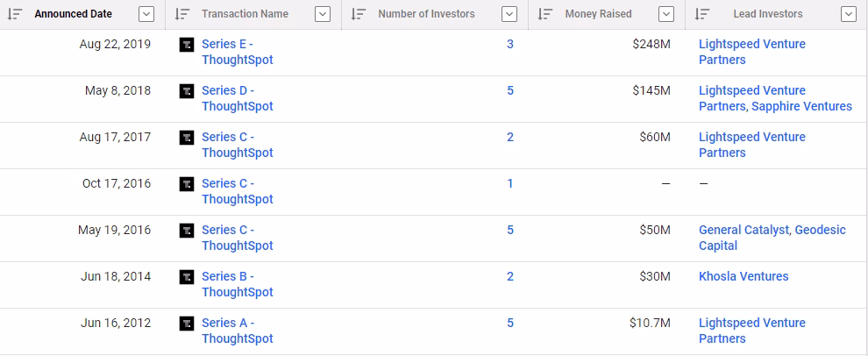Image resolution: width=868 pixels, height=356 pixels.
Task: Click ThoughtSpot logo in Series E row
Action: tap(187, 45)
